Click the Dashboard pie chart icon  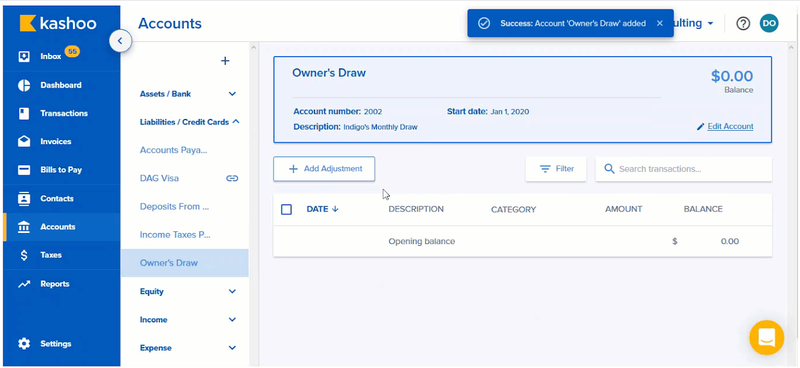click(x=24, y=85)
